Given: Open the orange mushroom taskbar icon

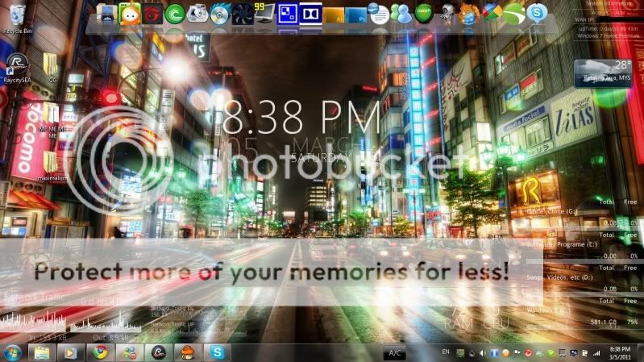Looking at the screenshot, I should [188, 353].
